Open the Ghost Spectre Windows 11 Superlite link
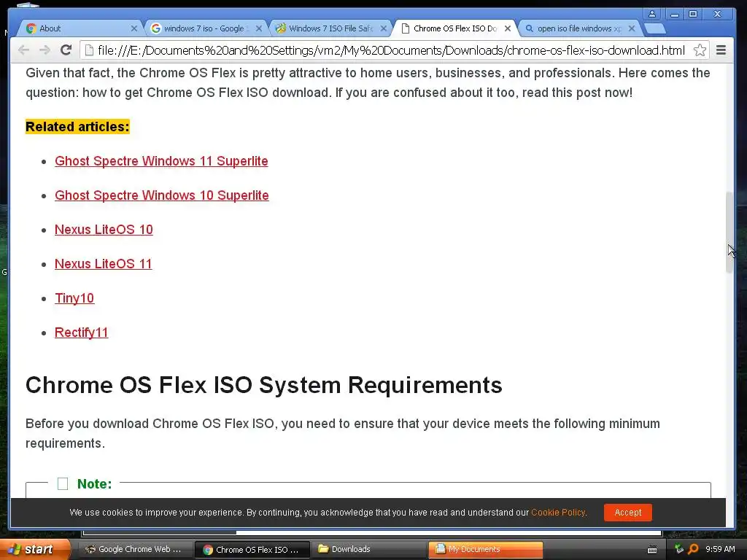Screen dimensions: 747x560 161,161
